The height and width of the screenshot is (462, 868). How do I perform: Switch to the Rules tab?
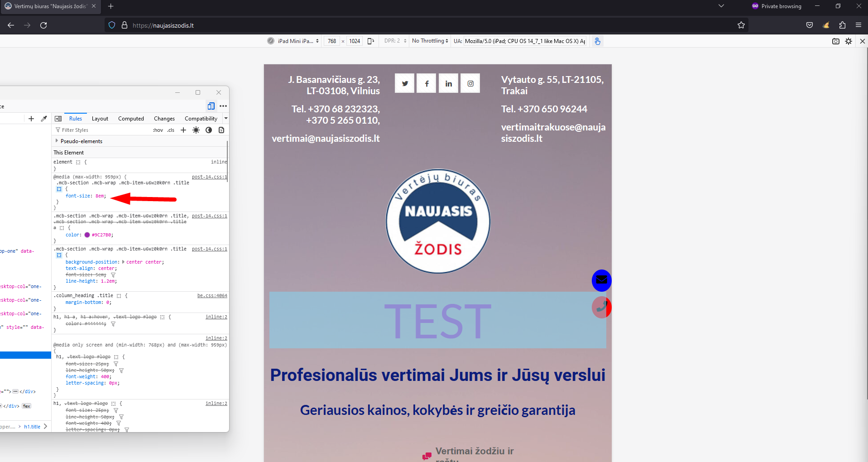pos(76,119)
